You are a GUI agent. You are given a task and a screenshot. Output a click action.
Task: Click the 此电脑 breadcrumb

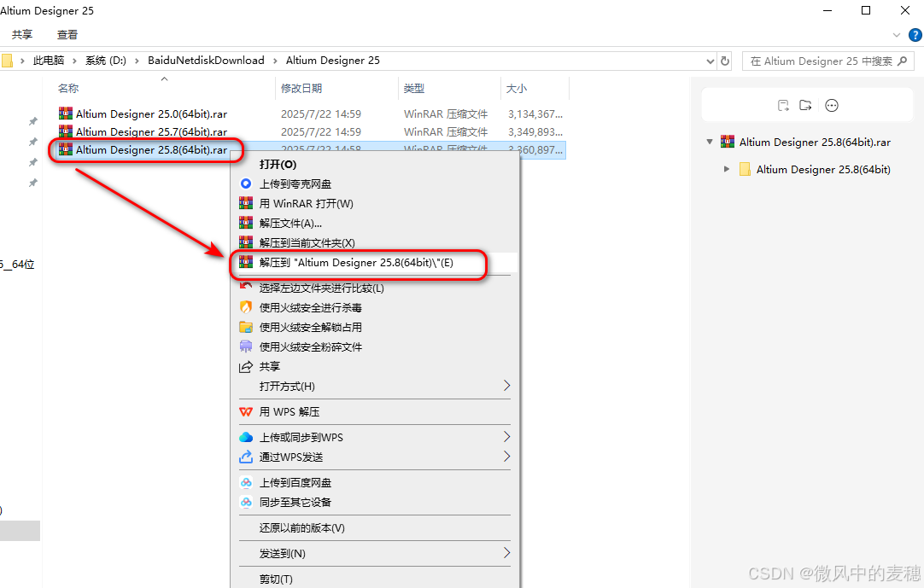49,60
